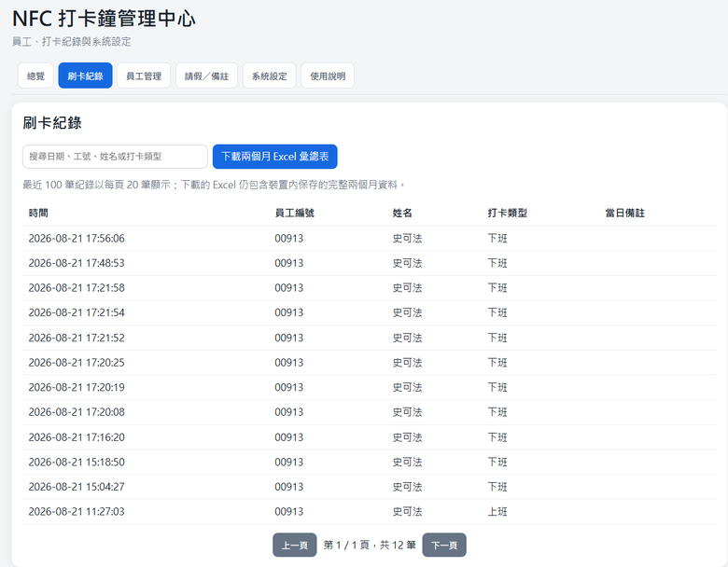This screenshot has height=567, width=728.
Task: Select the record timestamp 2026-08-21 15:04:27
Action: click(x=77, y=487)
